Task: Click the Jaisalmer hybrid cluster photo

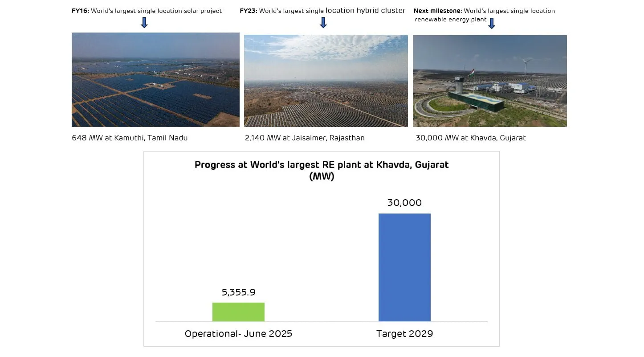Action: click(326, 81)
